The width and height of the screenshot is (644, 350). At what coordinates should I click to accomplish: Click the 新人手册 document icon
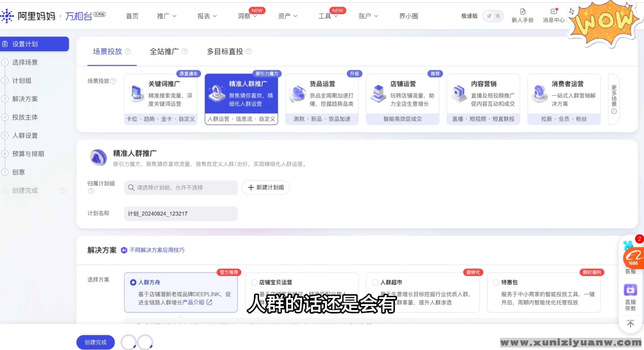tap(523, 11)
